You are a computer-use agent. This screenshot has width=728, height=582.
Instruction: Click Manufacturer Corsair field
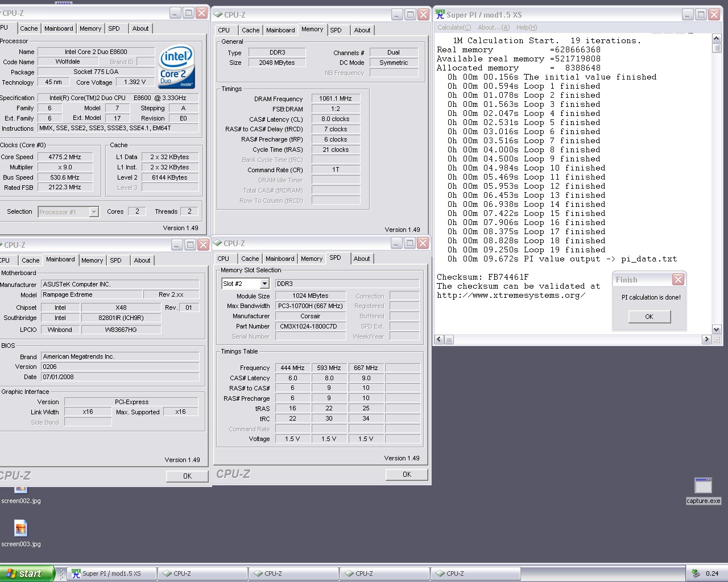[x=311, y=316]
